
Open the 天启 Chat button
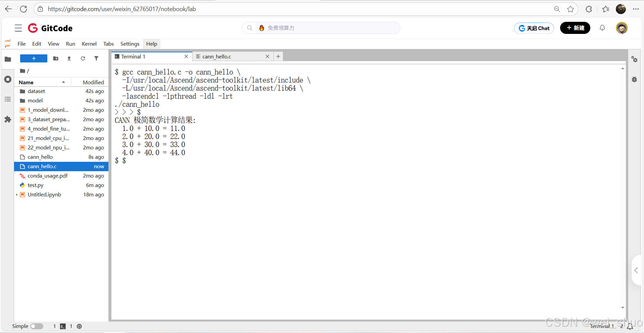point(534,28)
